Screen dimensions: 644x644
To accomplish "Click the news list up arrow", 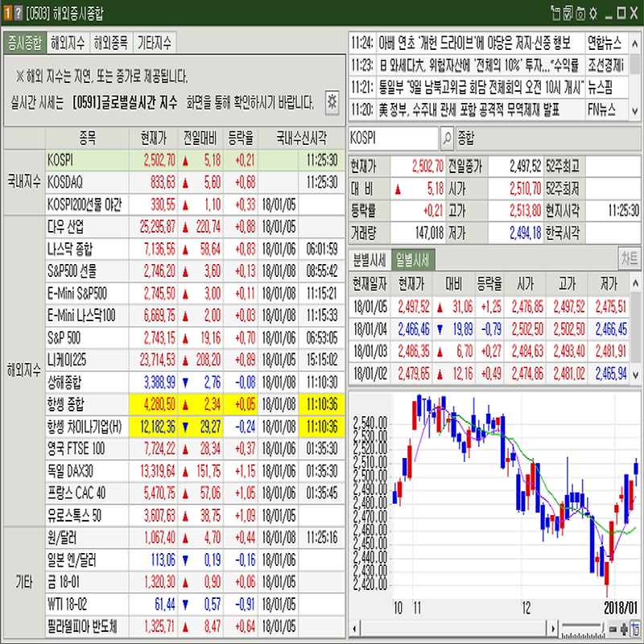I will tap(635, 43).
